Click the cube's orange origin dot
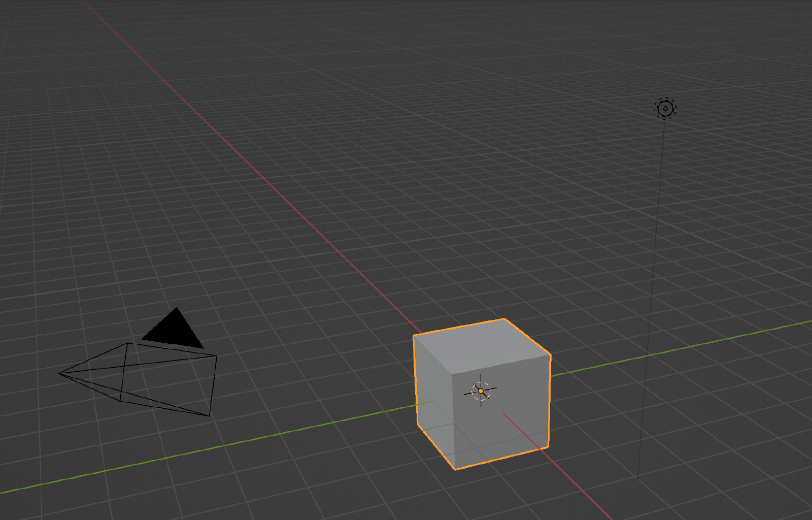Viewport: 812px width, 520px height. (480, 391)
